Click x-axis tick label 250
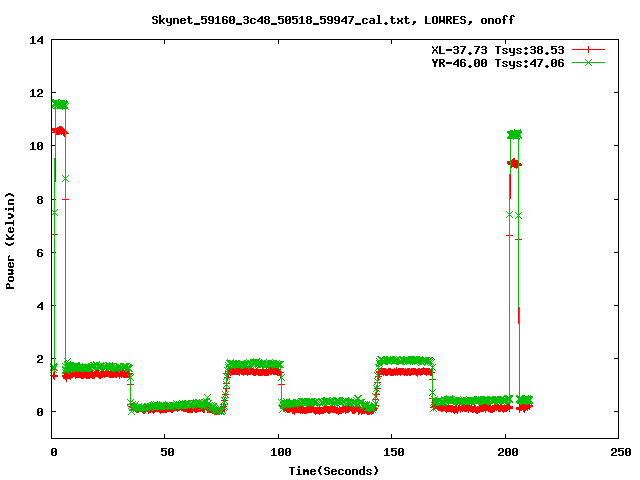 tap(621, 452)
